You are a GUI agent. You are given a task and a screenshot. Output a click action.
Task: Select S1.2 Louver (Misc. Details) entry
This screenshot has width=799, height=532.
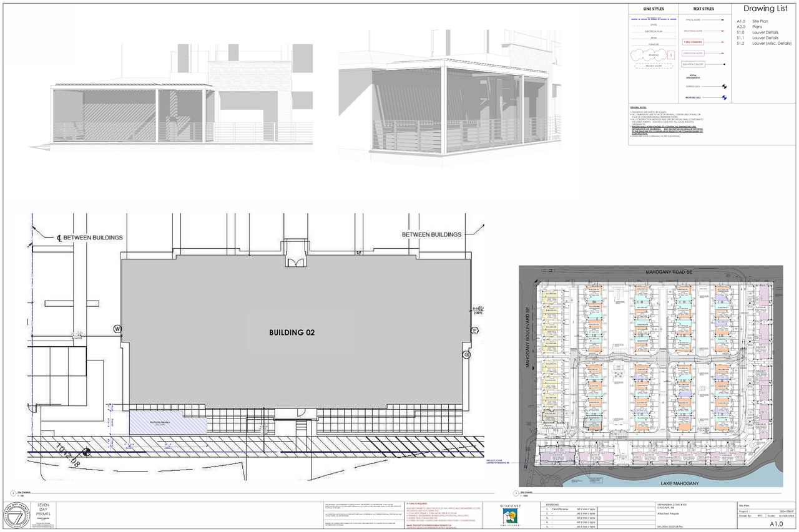click(x=764, y=44)
